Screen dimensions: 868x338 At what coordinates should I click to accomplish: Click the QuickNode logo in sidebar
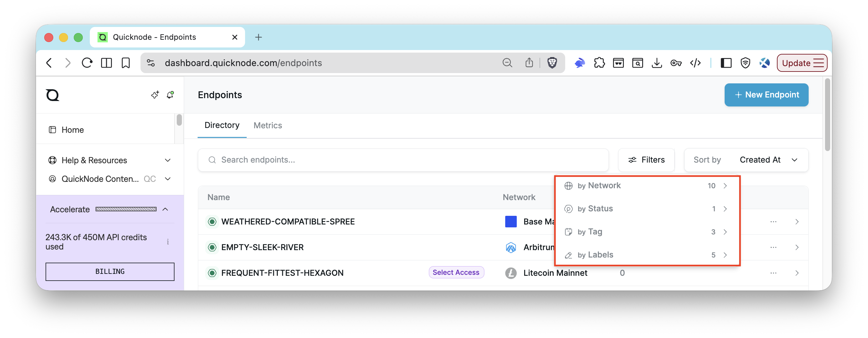click(x=53, y=95)
